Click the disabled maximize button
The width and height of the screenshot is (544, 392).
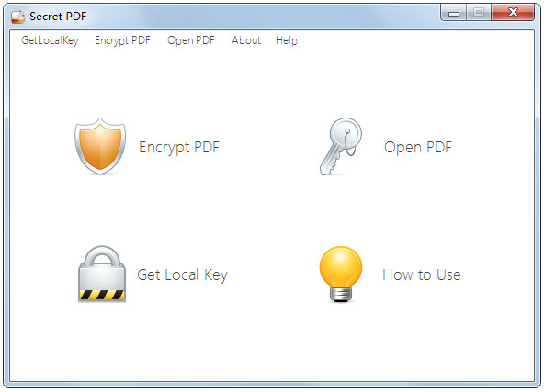coord(479,13)
